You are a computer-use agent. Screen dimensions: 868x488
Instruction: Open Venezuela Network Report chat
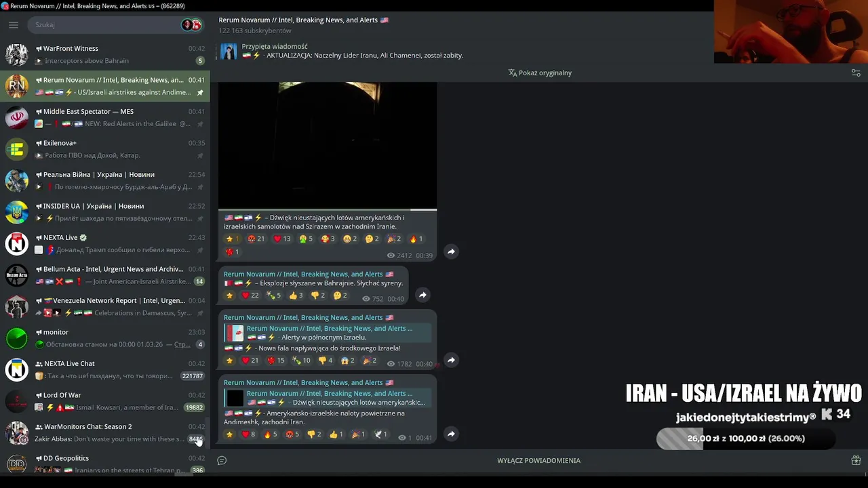[105, 306]
